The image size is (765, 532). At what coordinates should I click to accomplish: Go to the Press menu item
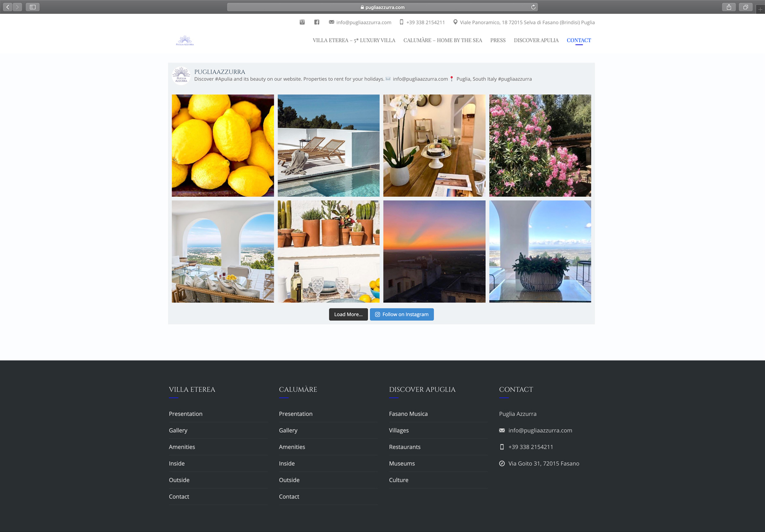point(498,41)
